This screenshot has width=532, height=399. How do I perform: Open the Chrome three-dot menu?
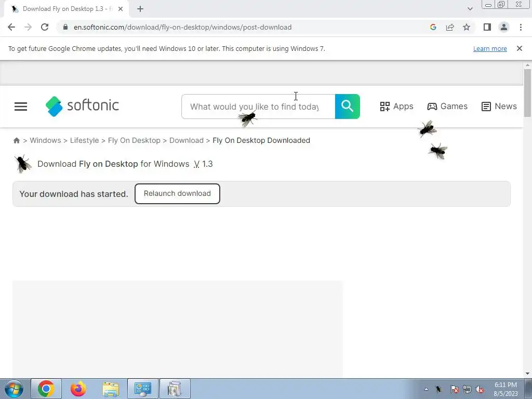[521, 27]
